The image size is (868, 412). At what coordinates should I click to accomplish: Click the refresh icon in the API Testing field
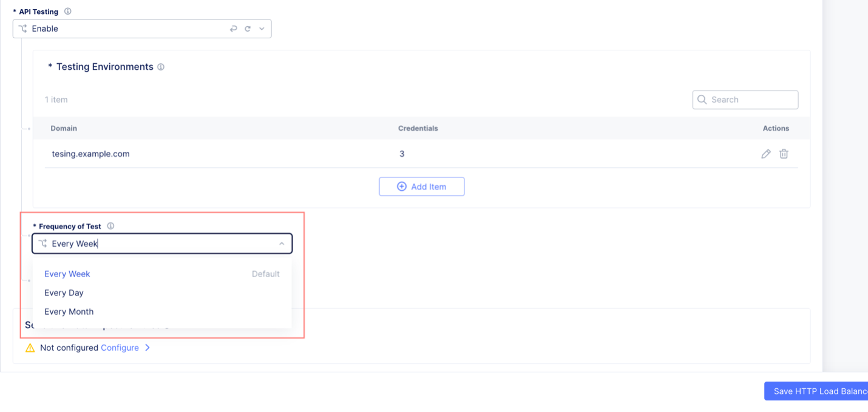coord(248,29)
